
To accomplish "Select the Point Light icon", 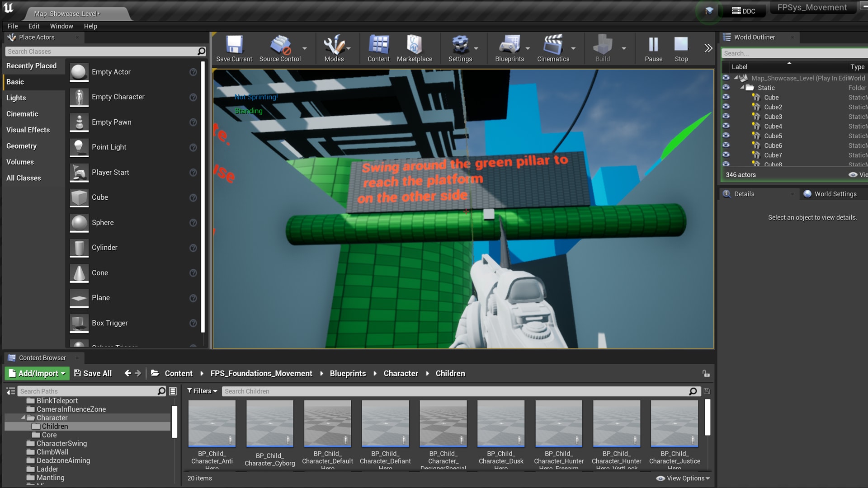I will pyautogui.click(x=79, y=147).
